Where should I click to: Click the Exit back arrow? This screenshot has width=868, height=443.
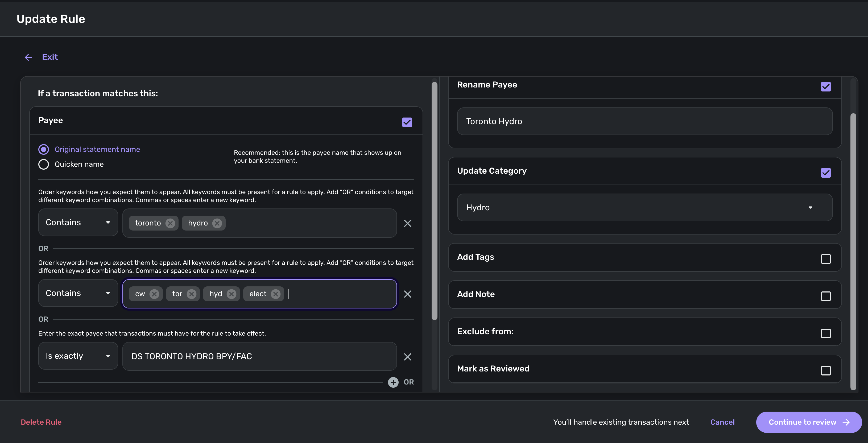click(28, 57)
